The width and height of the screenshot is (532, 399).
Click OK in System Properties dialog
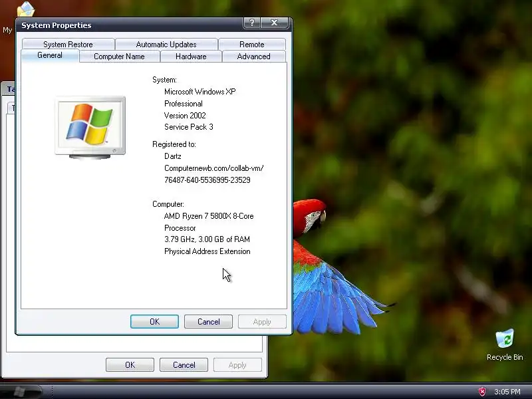click(154, 322)
